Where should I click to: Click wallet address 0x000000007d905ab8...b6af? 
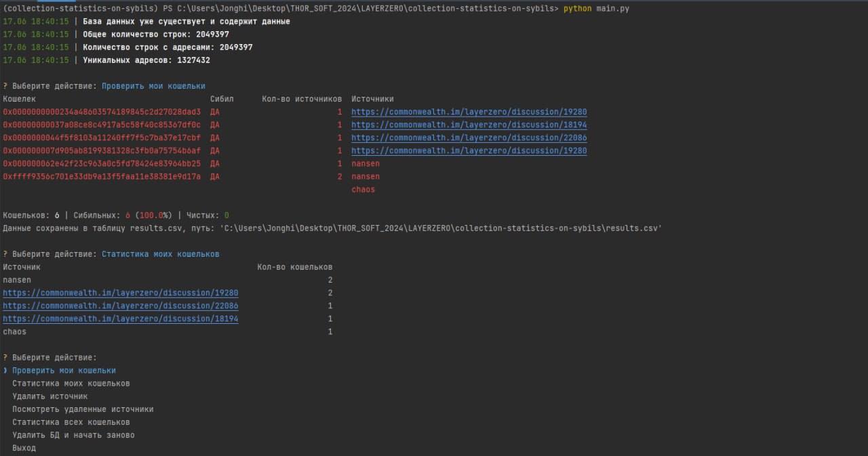(102, 150)
